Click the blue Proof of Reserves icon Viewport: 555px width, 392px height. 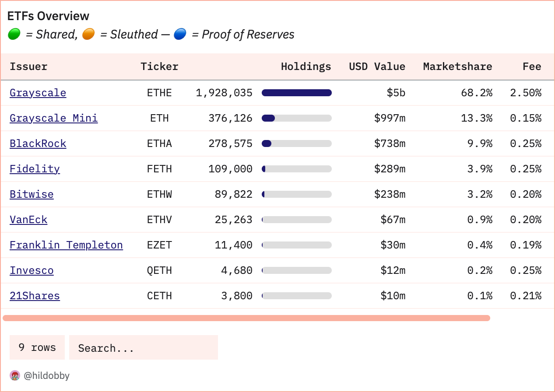180,34
